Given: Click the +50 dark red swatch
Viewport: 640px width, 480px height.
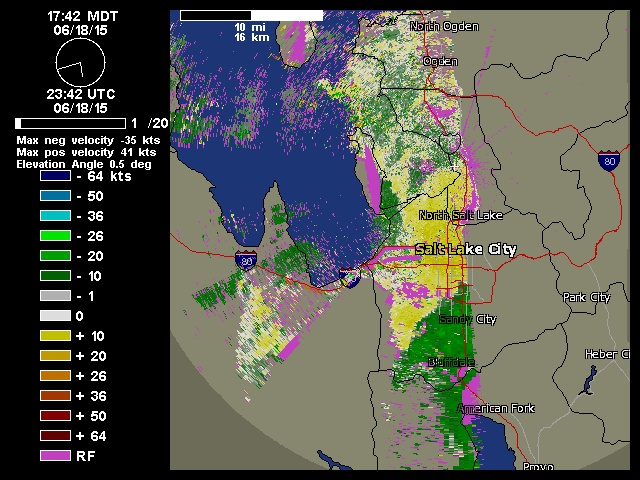Looking at the screenshot, I should coord(56,416).
